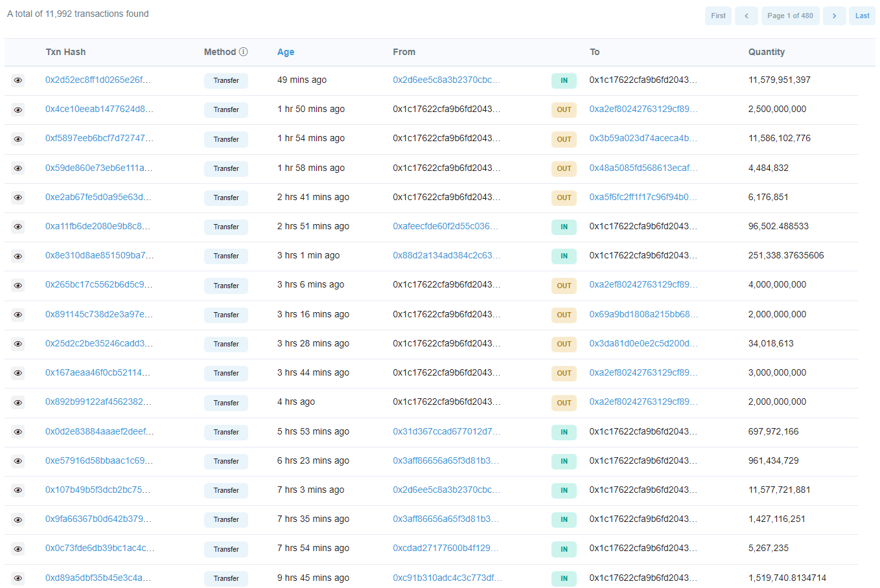The width and height of the screenshot is (880, 588).
Task: Click eye icon for transaction 0x4ce10eeab1477624d8
Action: 18,109
